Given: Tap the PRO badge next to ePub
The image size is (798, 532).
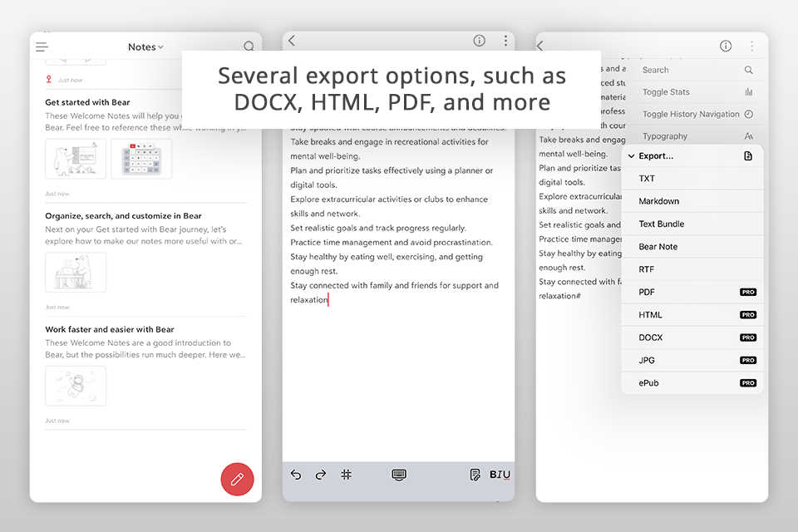Looking at the screenshot, I should tap(748, 383).
